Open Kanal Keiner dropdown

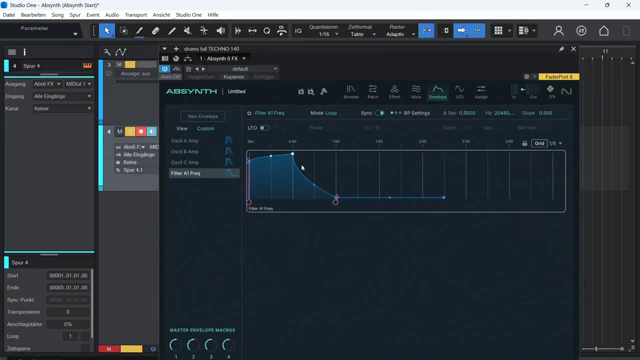coord(62,109)
